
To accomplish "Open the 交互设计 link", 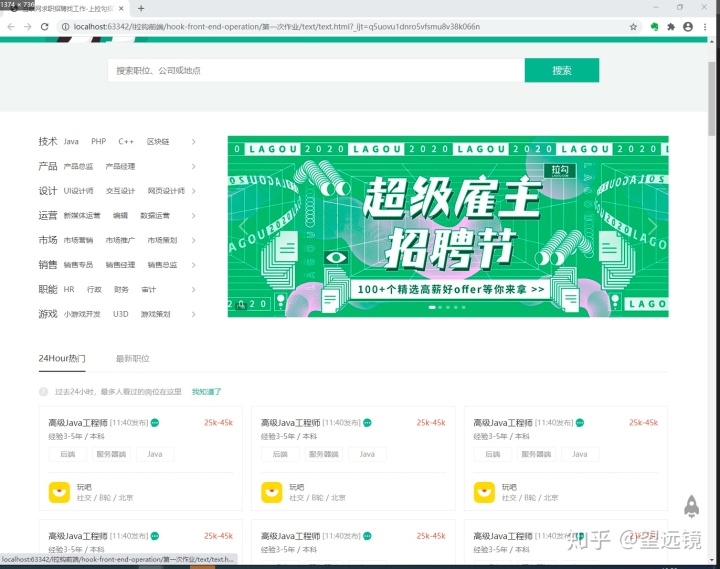I will [120, 191].
